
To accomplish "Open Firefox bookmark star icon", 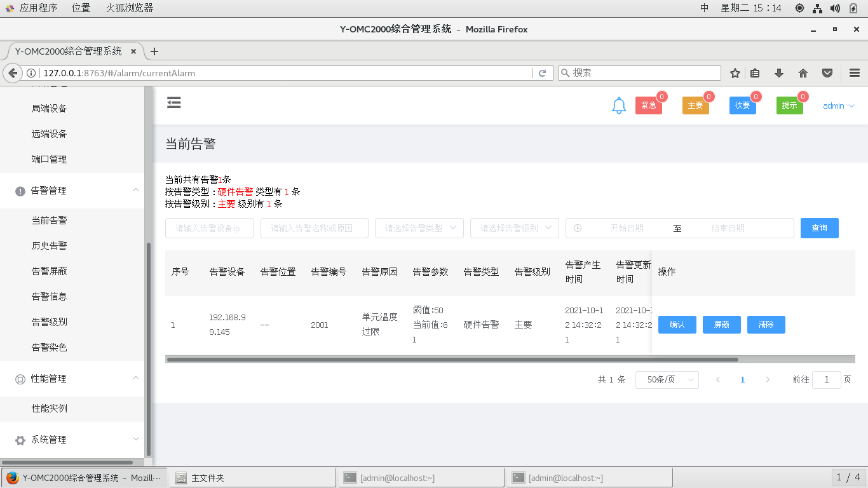I will click(735, 73).
